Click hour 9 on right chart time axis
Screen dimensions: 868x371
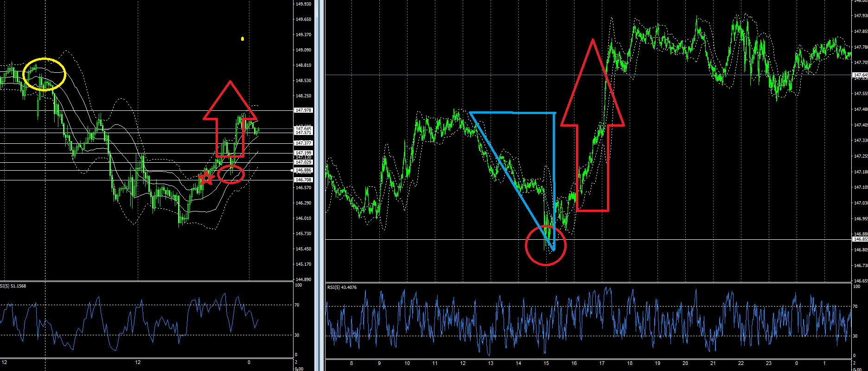pyautogui.click(x=379, y=364)
